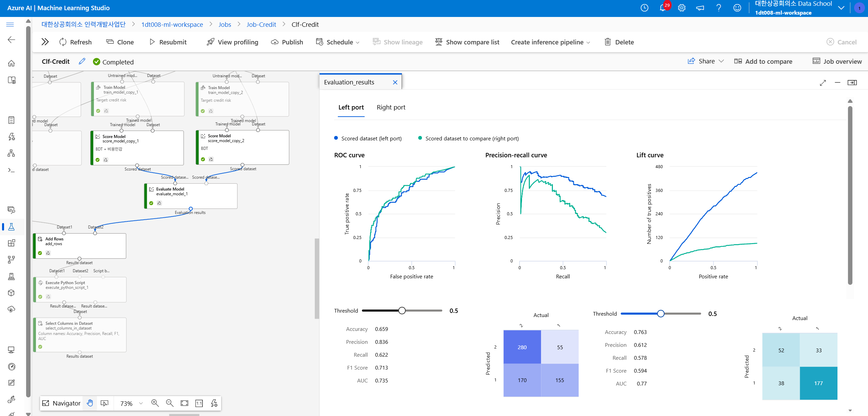Viewport: 868px width, 416px height.
Task: Toggle the hamburger navigation menu
Action: coord(10,24)
